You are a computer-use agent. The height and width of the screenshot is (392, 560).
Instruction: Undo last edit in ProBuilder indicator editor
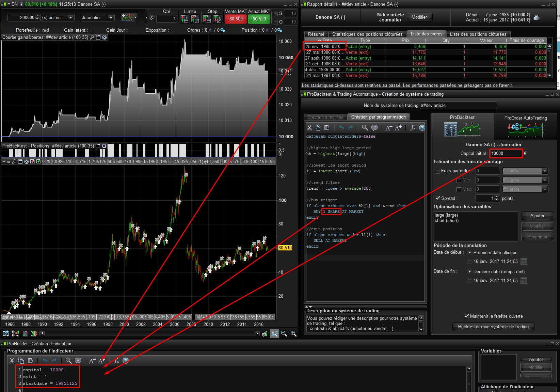pos(45,361)
